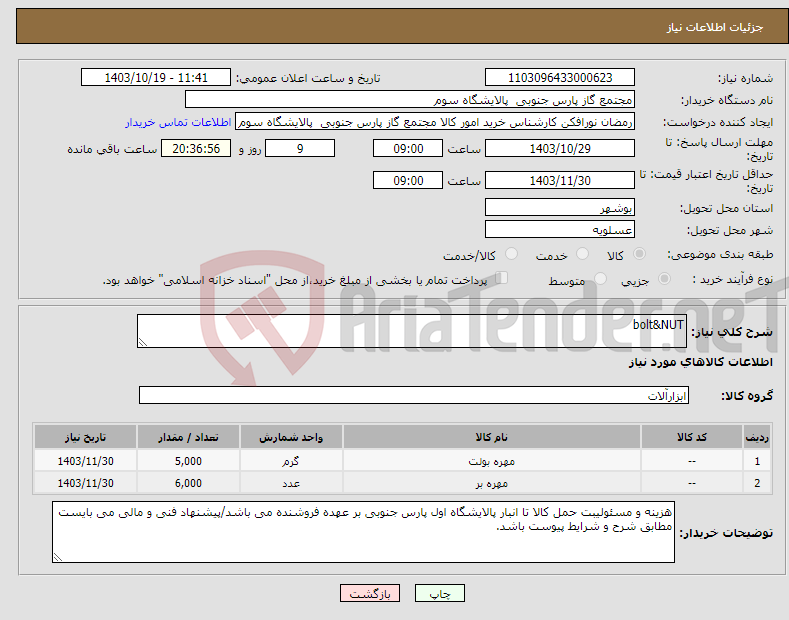789x620 pixels.
Task: Click the need number field 1103096433000623
Action: point(560,78)
